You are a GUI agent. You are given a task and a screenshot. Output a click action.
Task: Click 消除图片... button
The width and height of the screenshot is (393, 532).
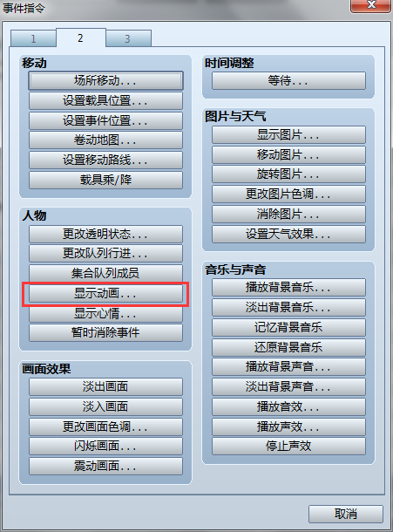tap(289, 214)
